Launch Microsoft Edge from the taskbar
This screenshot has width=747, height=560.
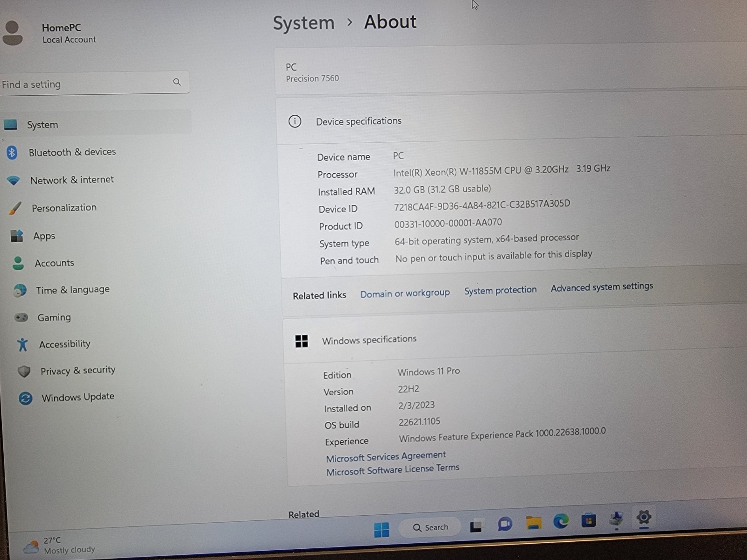coord(561,521)
